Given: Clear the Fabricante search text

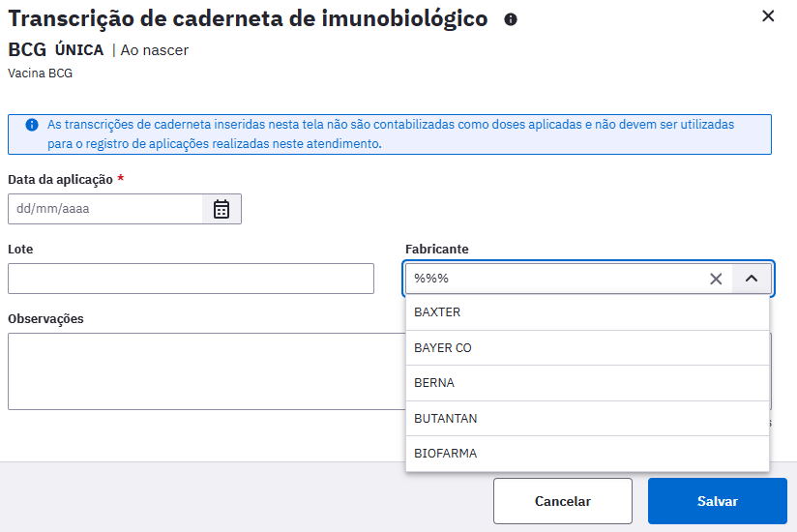Looking at the screenshot, I should 716,279.
